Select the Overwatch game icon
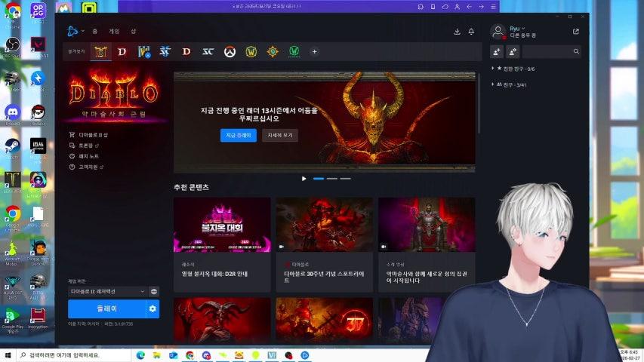The width and height of the screenshot is (644, 362). coord(230,52)
